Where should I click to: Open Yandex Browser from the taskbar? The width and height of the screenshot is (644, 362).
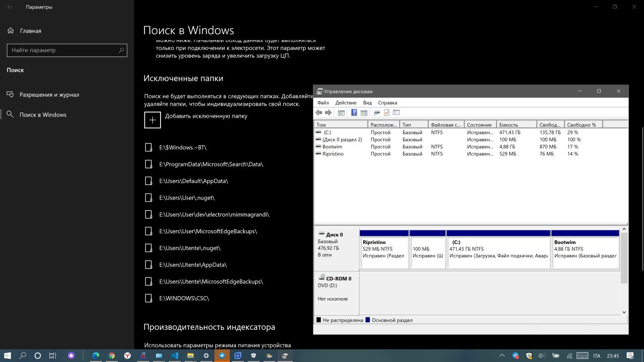pyautogui.click(x=128, y=355)
